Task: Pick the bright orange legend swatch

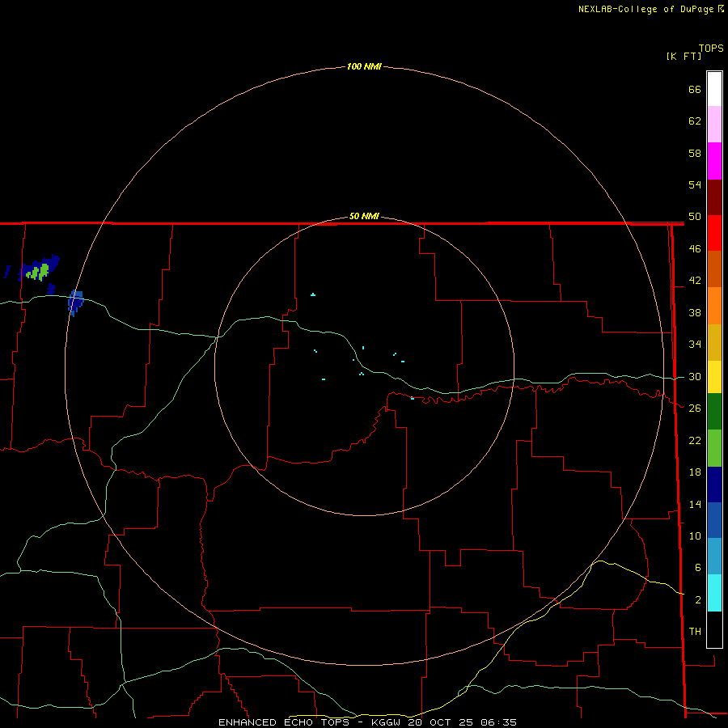Action: tap(714, 306)
